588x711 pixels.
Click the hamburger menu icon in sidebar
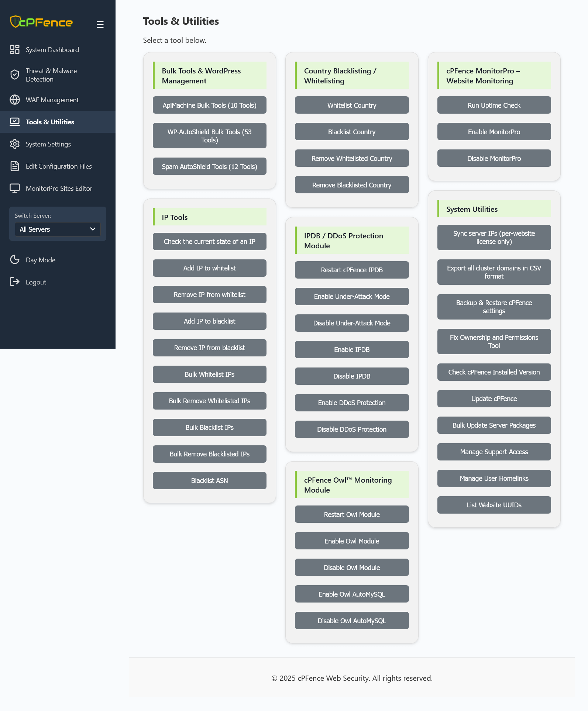pos(100,24)
